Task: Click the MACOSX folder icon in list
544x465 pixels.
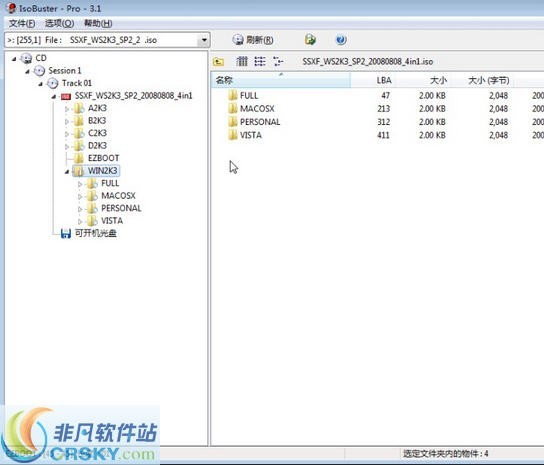Action: pos(233,108)
